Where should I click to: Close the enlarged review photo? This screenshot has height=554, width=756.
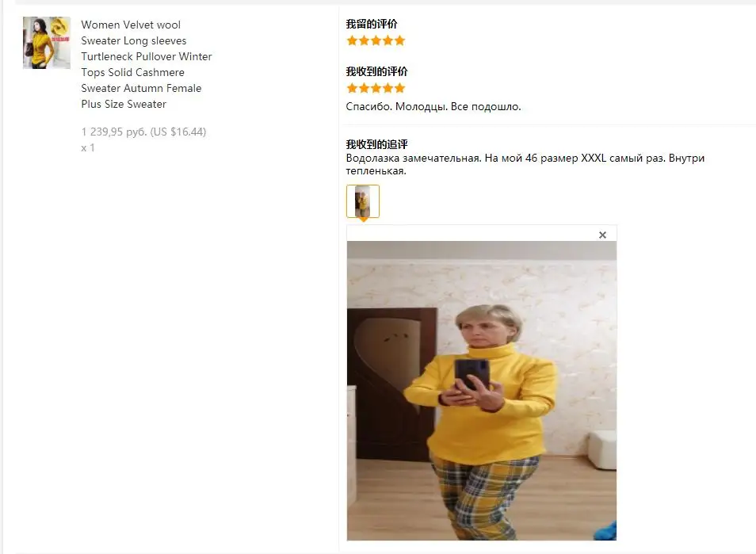602,235
